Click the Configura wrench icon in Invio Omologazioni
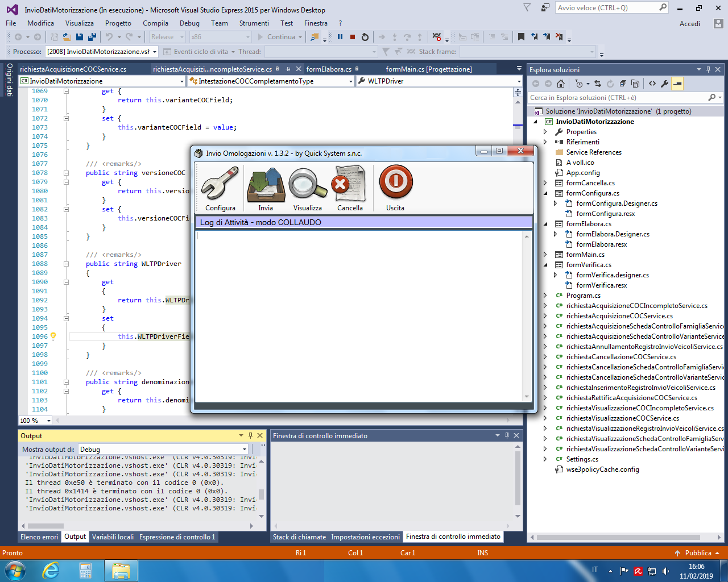The image size is (728, 582). coord(220,183)
